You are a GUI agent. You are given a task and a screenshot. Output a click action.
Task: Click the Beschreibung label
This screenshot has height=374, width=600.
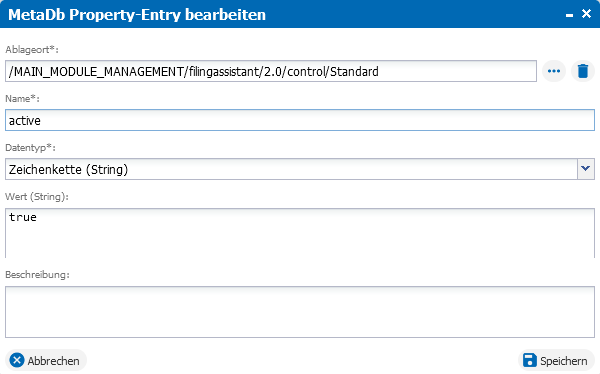pos(38,274)
